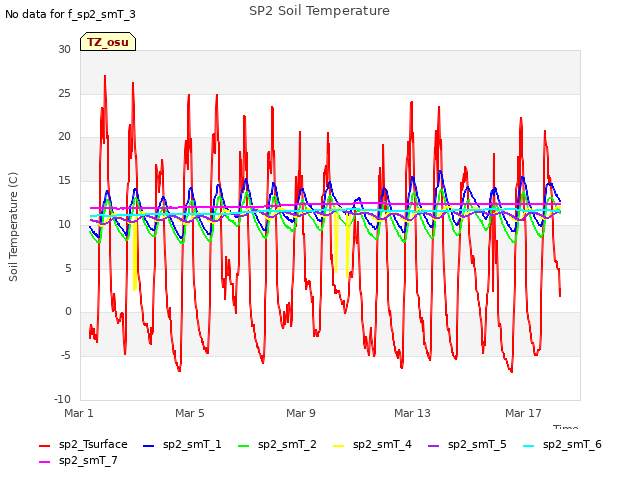Click the 15 y-axis tick label
Viewport: 640px width, 480px height.
click(64, 181)
